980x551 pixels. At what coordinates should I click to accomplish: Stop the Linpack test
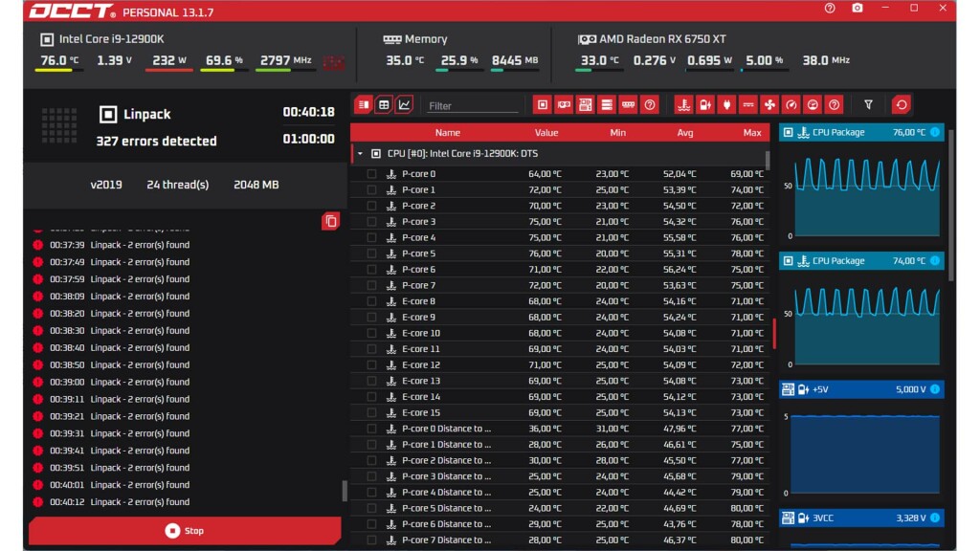click(185, 531)
